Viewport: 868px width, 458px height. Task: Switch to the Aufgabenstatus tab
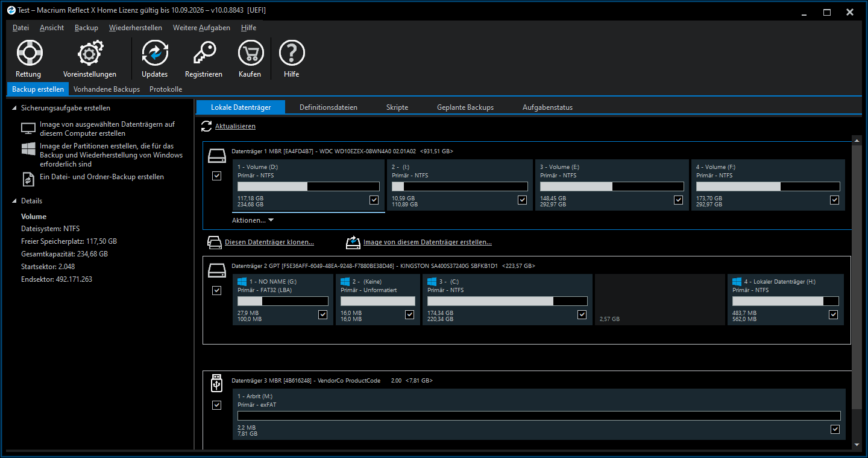547,107
